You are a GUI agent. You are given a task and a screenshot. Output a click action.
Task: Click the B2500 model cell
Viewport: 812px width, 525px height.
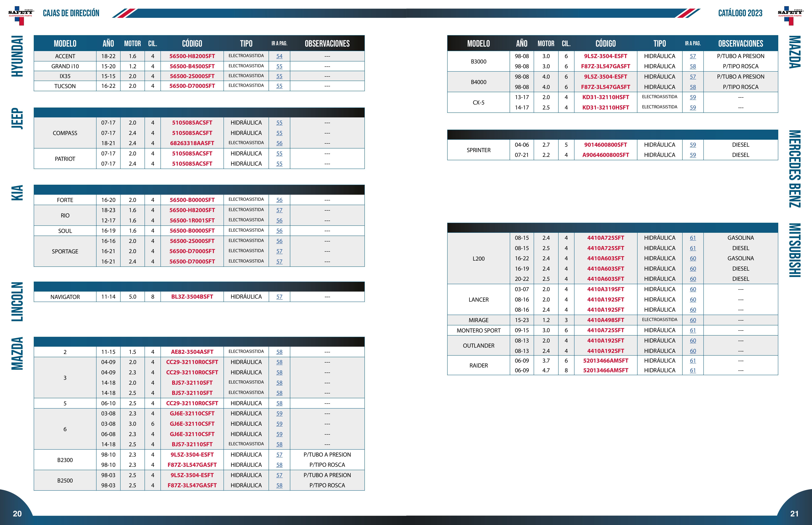pyautogui.click(x=65, y=480)
